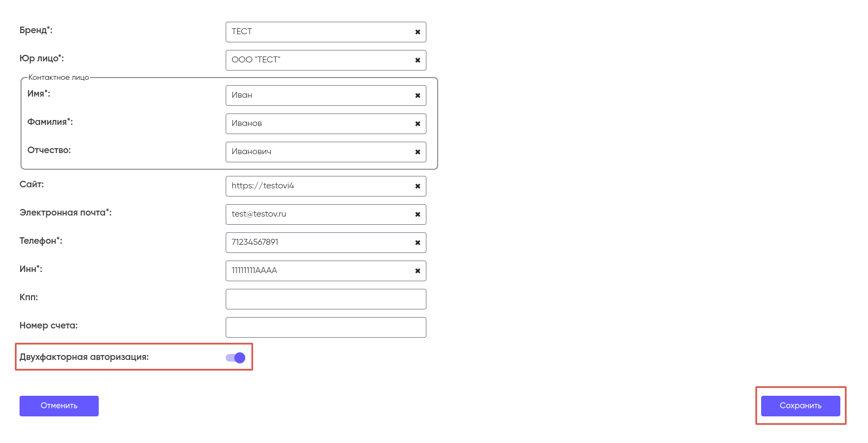Toggle Двухфакторная авторизация switch

pyautogui.click(x=236, y=358)
